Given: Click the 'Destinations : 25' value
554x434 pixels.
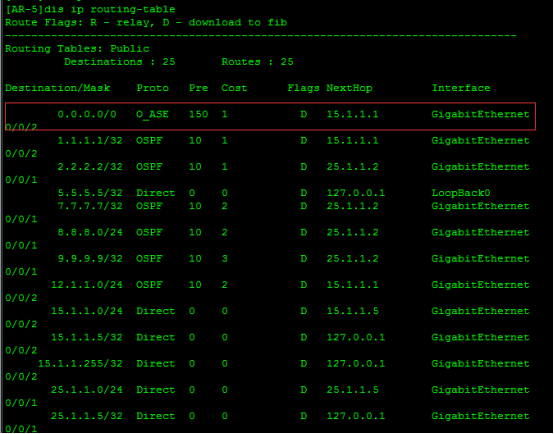Looking at the screenshot, I should tap(120, 62).
